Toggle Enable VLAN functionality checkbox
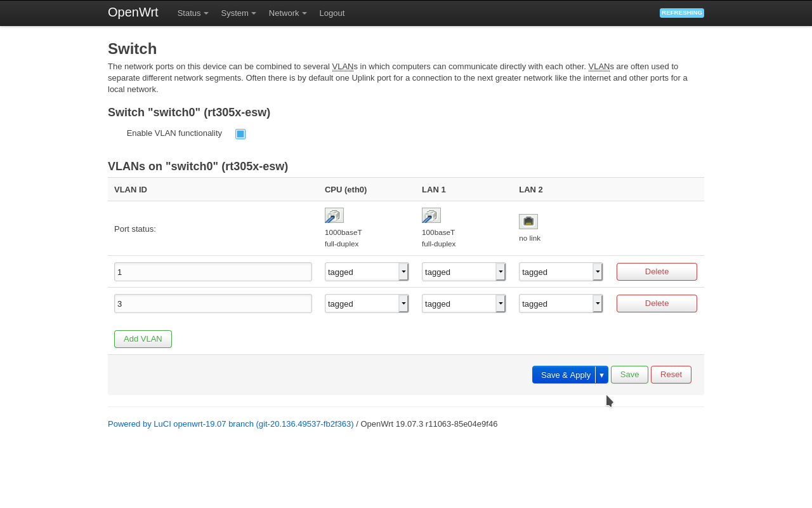The height and width of the screenshot is (508, 812). coord(240,134)
